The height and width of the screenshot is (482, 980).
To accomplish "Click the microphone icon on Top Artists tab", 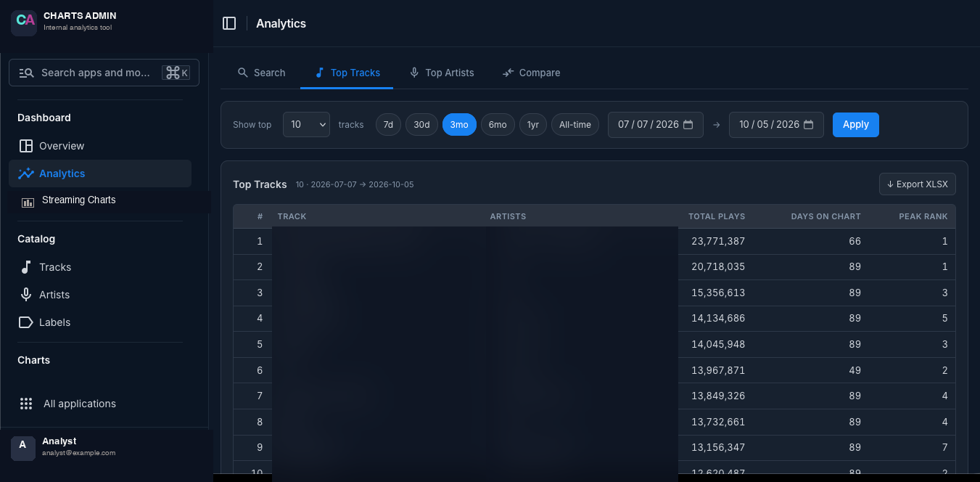I will tap(414, 73).
